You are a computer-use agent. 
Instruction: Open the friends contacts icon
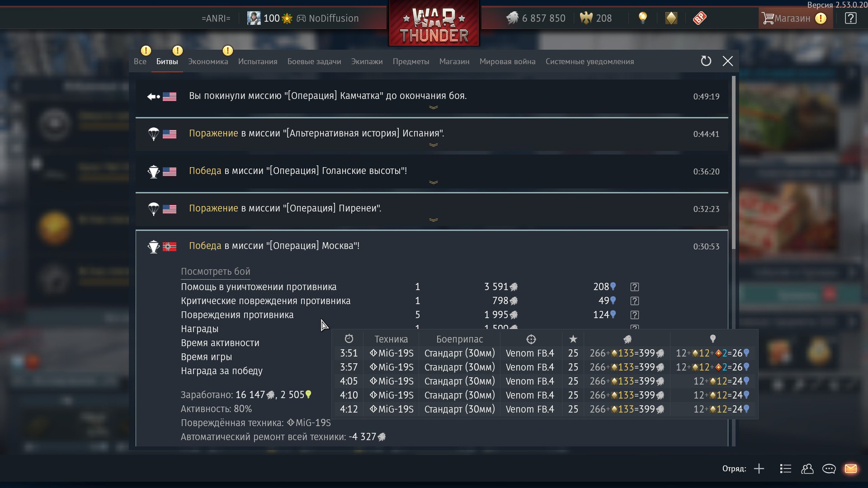pyautogui.click(x=807, y=469)
